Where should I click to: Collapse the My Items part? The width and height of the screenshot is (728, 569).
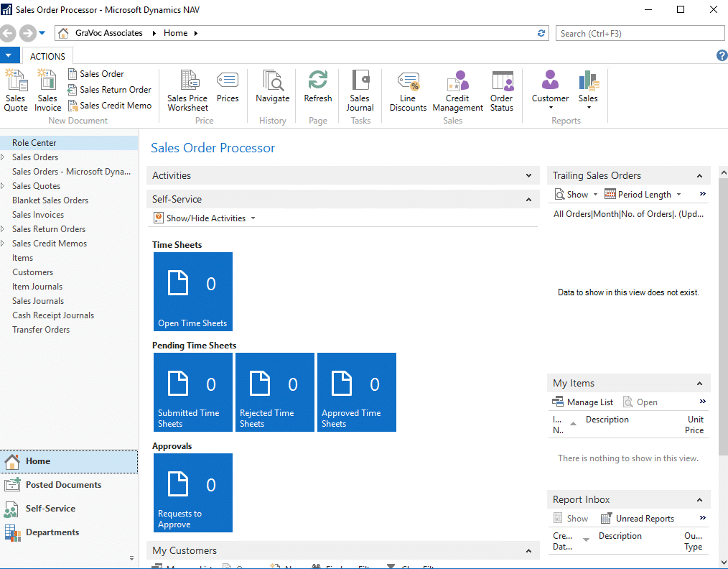[699, 383]
